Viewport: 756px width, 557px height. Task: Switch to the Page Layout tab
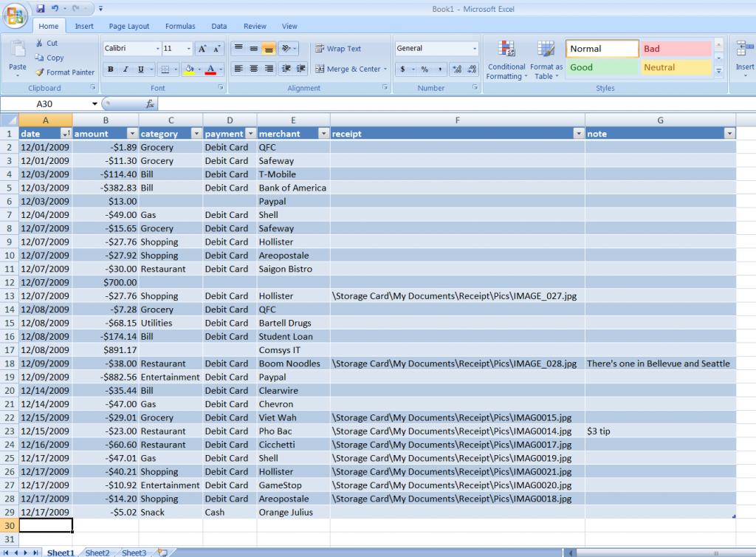point(128,26)
